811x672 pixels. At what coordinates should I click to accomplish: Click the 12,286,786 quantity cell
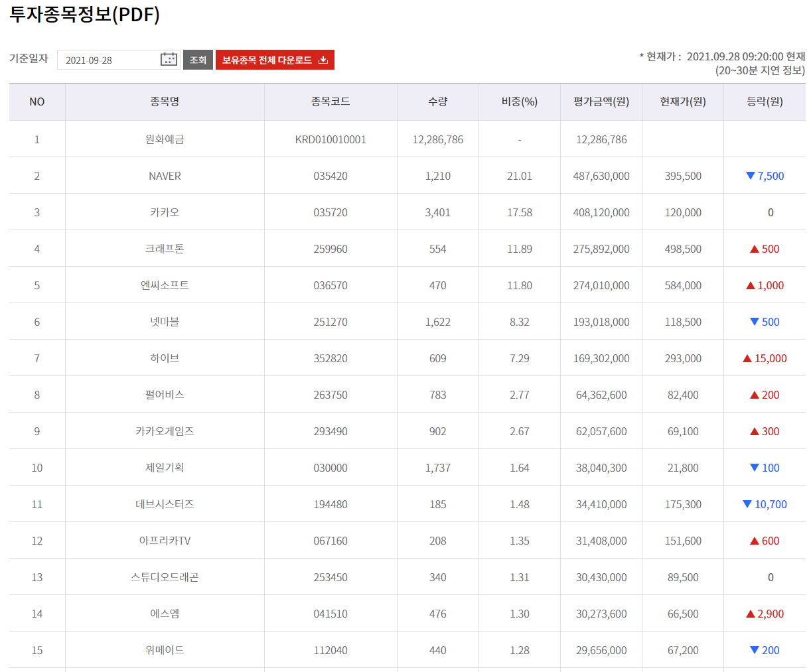[438, 139]
